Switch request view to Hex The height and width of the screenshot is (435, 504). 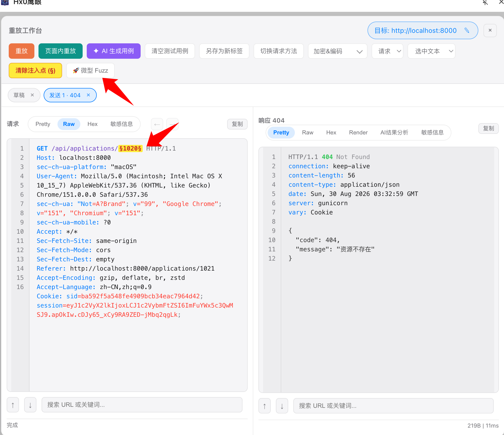(92, 124)
